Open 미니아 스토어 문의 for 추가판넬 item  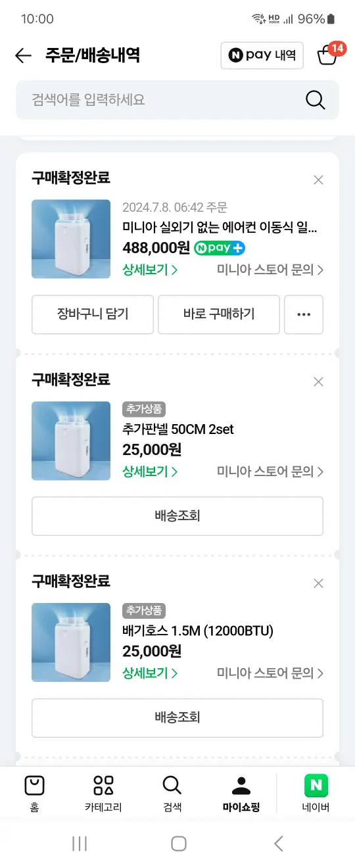point(270,471)
